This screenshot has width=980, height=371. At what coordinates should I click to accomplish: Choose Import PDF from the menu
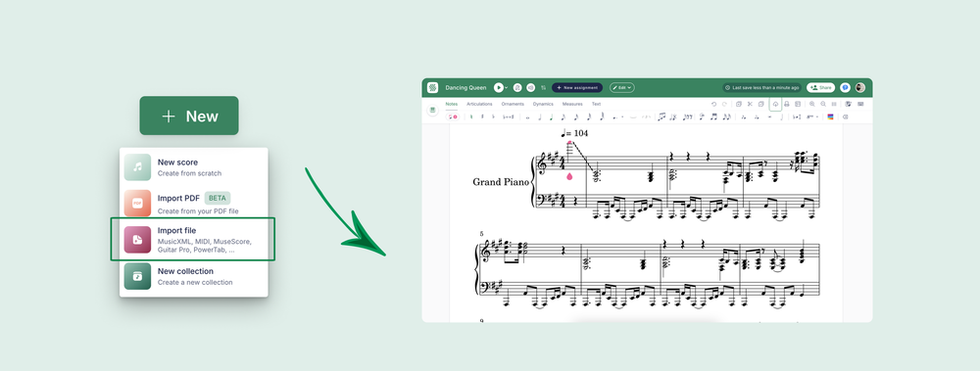[194, 203]
